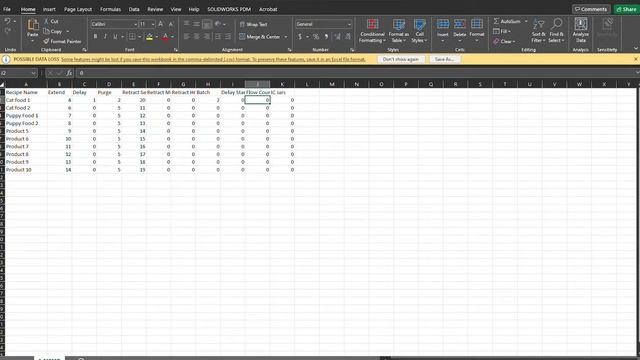Click the Insert cells icon

click(443, 24)
